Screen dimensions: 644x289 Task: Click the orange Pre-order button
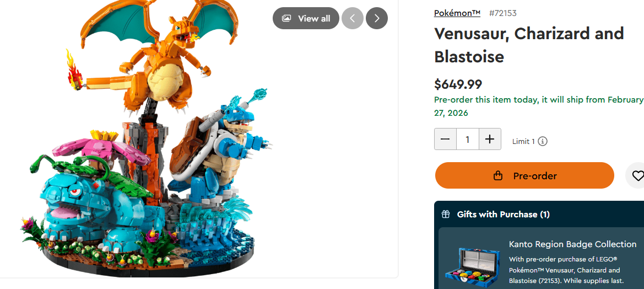(524, 175)
